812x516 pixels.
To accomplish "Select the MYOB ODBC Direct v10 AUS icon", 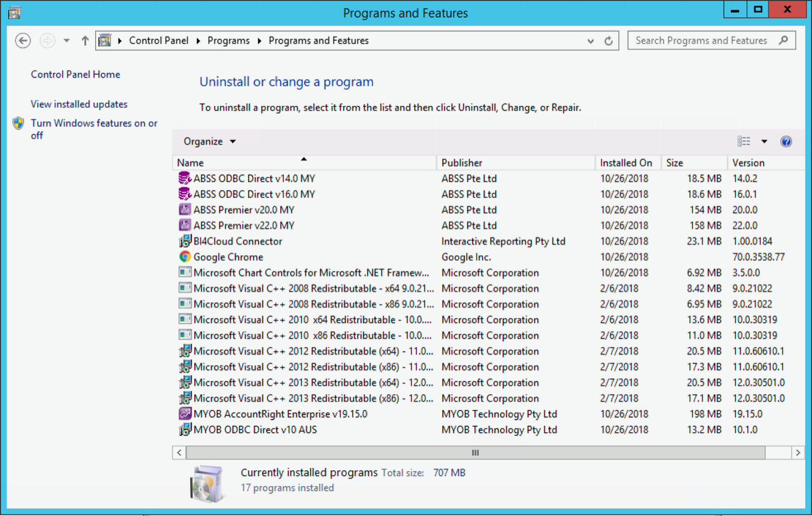I will (185, 430).
